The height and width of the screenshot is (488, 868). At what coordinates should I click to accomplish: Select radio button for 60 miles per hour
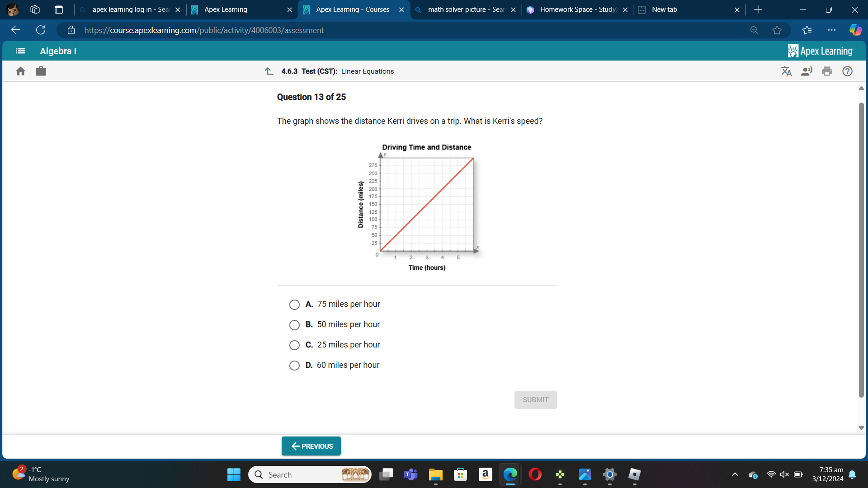(x=294, y=365)
